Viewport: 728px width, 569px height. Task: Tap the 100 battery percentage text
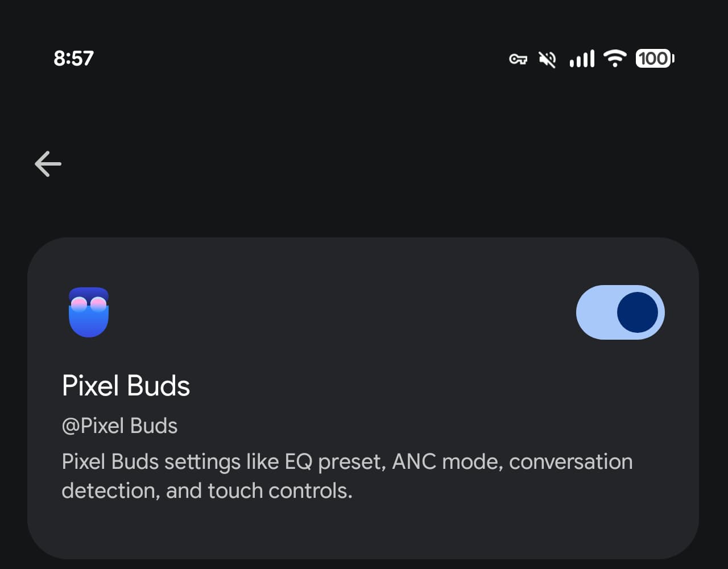click(x=652, y=59)
